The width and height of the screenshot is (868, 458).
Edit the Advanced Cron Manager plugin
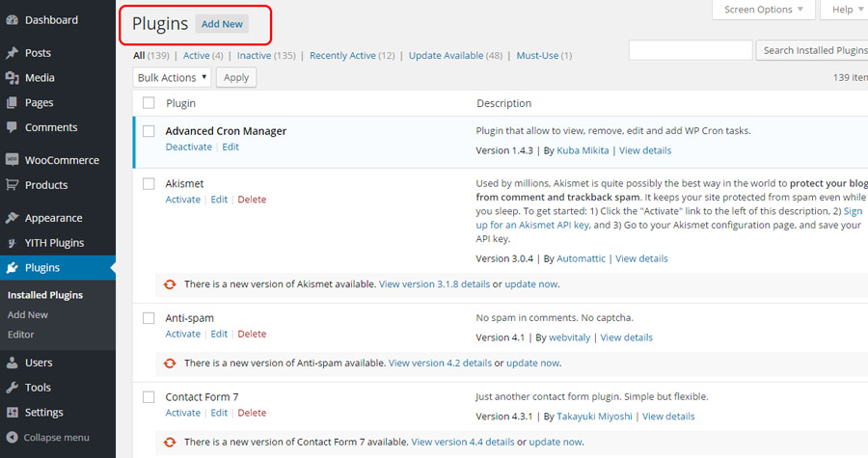pyautogui.click(x=231, y=147)
